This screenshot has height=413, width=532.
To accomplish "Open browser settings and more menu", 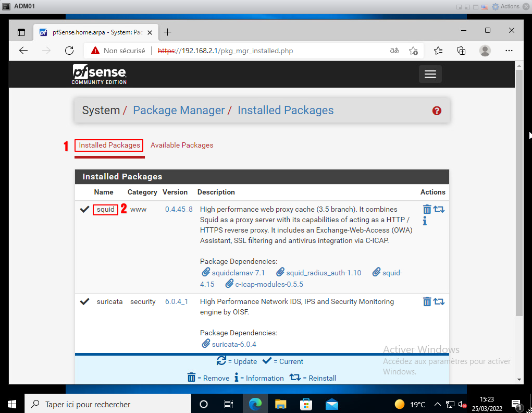I will (x=509, y=51).
